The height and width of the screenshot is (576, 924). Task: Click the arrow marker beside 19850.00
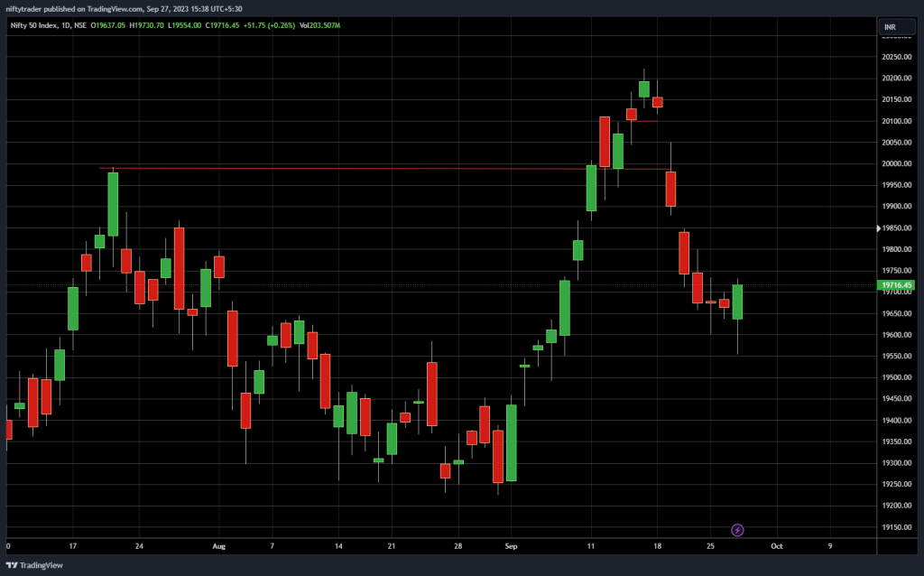[879, 228]
